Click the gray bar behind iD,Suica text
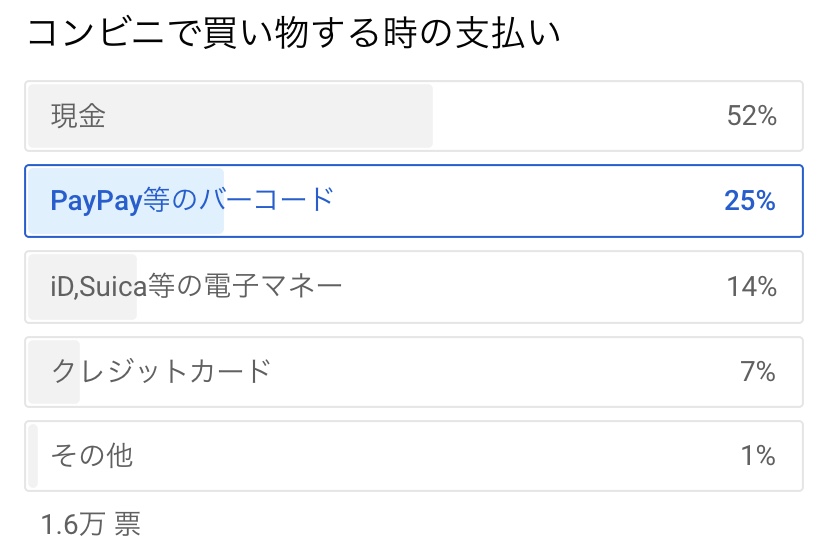Viewport: 828px width, 558px height. tap(82, 287)
